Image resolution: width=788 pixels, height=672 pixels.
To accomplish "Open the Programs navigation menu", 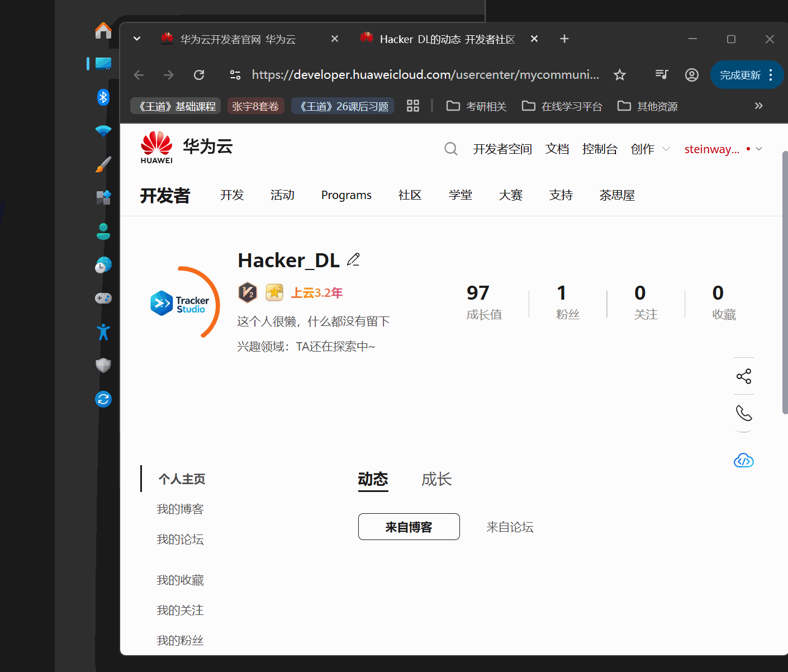I will [346, 195].
